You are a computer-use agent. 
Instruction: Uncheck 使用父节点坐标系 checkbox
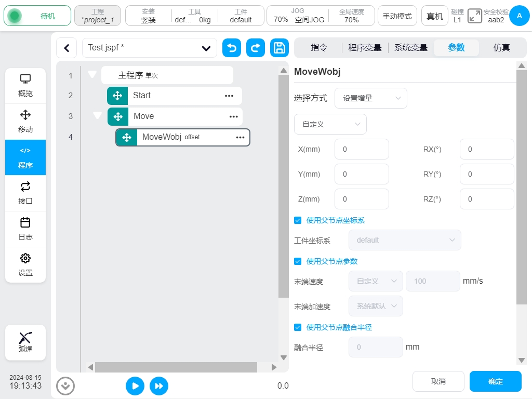298,220
